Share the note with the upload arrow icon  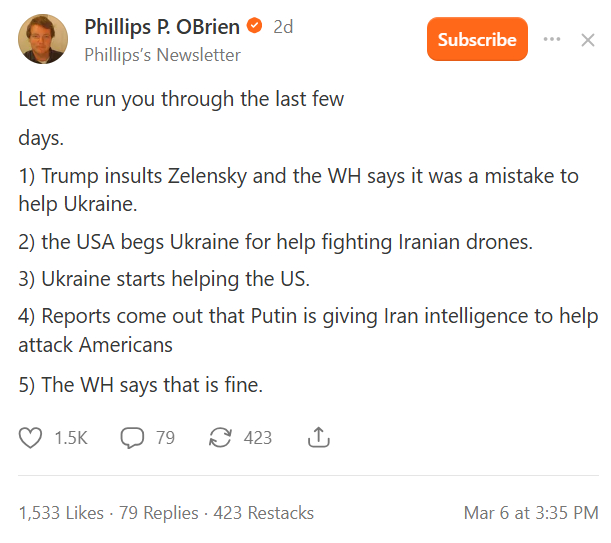point(319,437)
